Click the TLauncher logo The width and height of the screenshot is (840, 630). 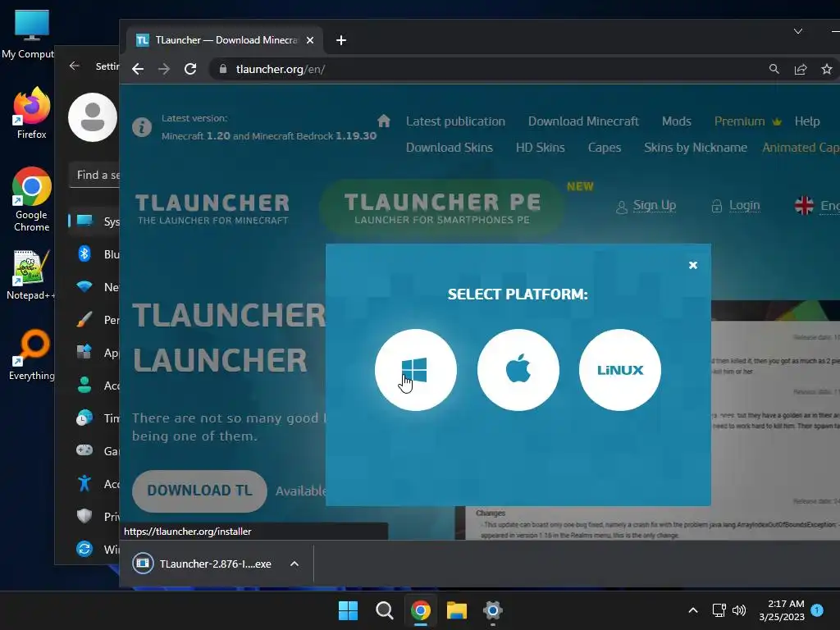(x=212, y=209)
